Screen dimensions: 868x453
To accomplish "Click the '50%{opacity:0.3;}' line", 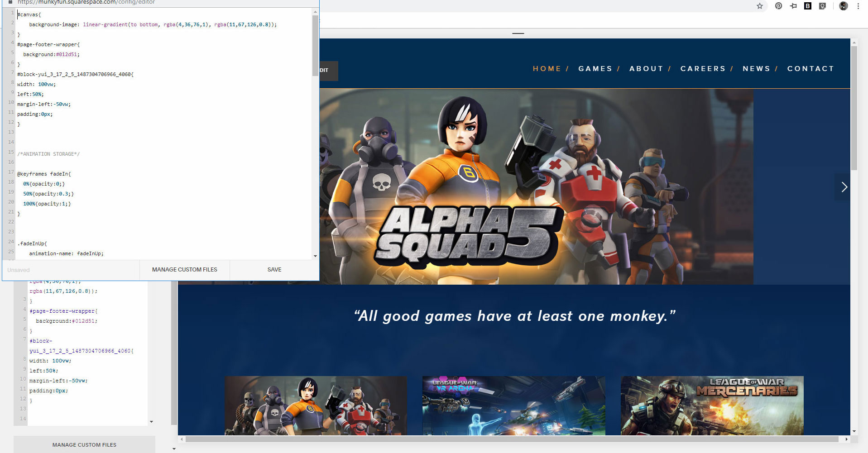I will point(48,194).
